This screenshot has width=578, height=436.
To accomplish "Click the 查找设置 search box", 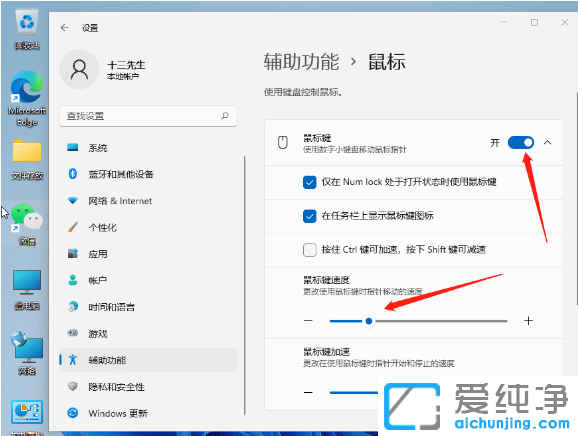I will click(148, 116).
